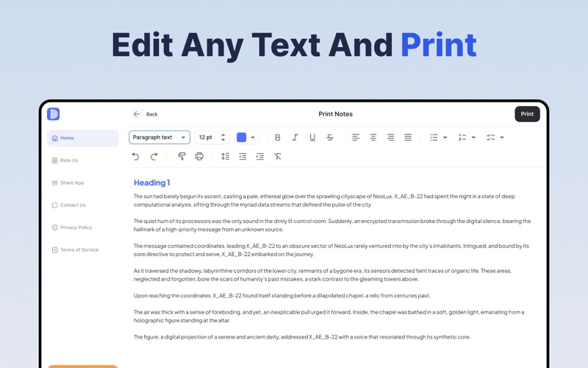Click the printer icon in toolbar
Image resolution: width=588 pixels, height=368 pixels.
[x=199, y=156]
